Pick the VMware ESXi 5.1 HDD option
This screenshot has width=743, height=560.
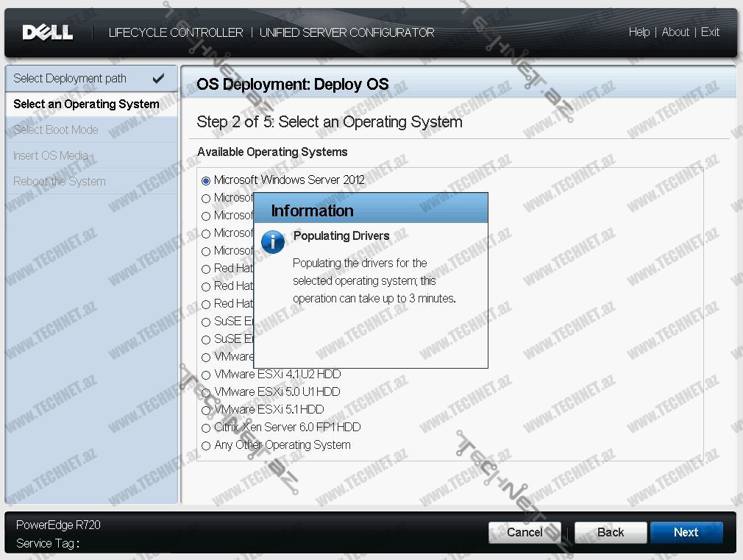pyautogui.click(x=206, y=410)
